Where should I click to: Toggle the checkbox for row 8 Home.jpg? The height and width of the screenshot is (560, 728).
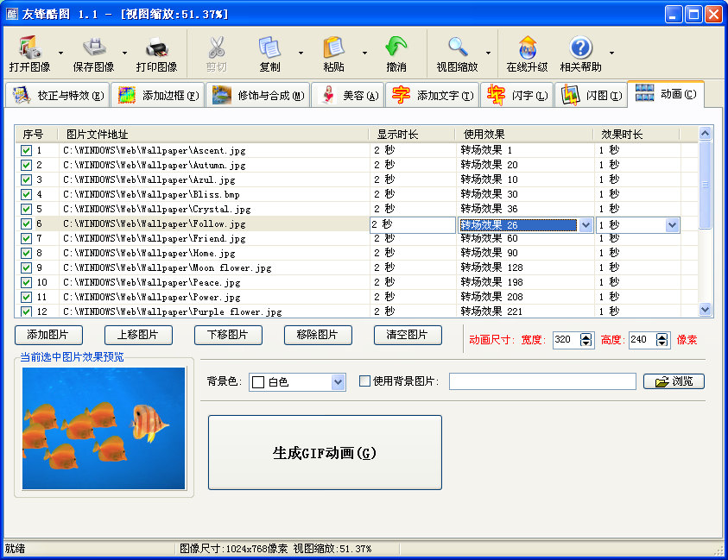coord(26,253)
